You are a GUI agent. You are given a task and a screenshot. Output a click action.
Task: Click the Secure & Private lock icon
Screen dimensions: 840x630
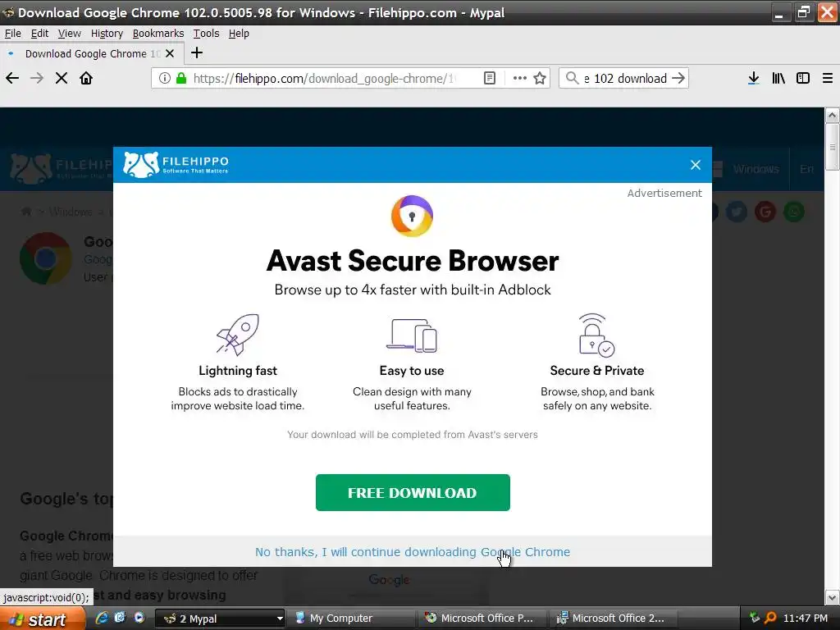[x=596, y=336]
